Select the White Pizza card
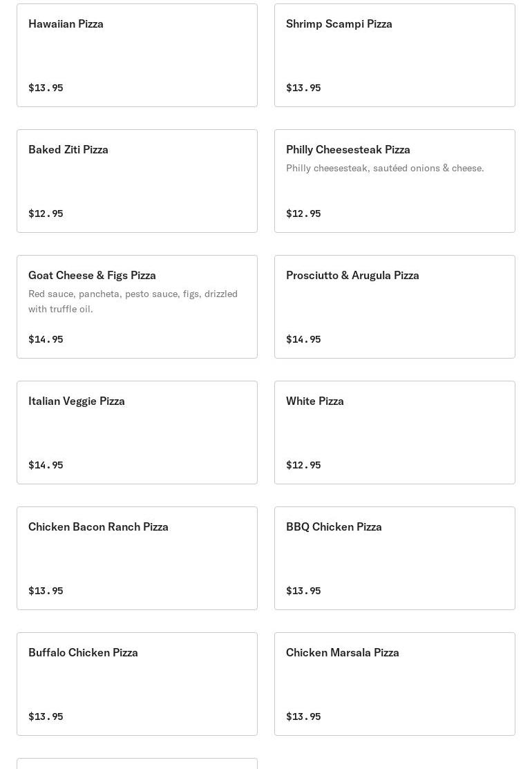The image size is (532, 769). tap(395, 433)
